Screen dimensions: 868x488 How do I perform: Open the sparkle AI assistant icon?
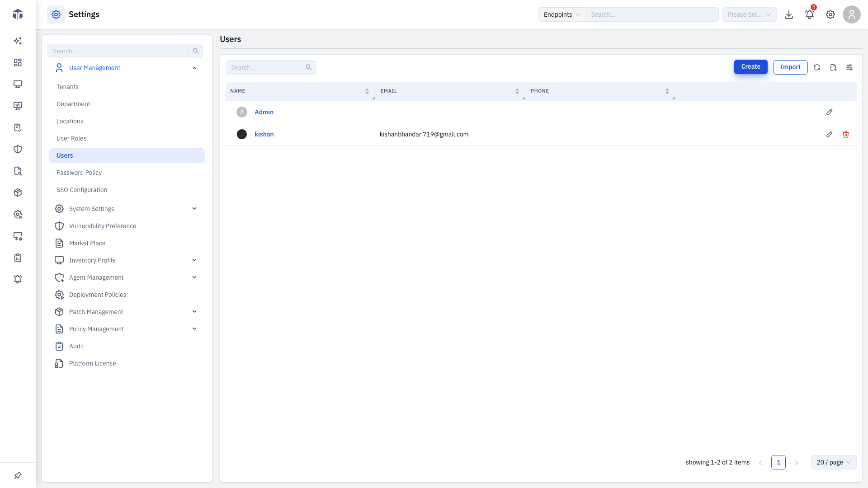point(18,41)
